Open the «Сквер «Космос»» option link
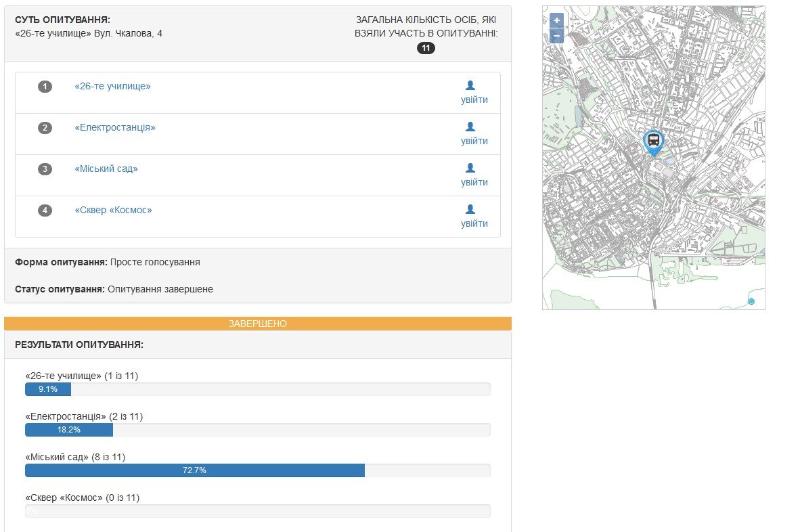Viewport: 800px width, 532px height. point(113,210)
